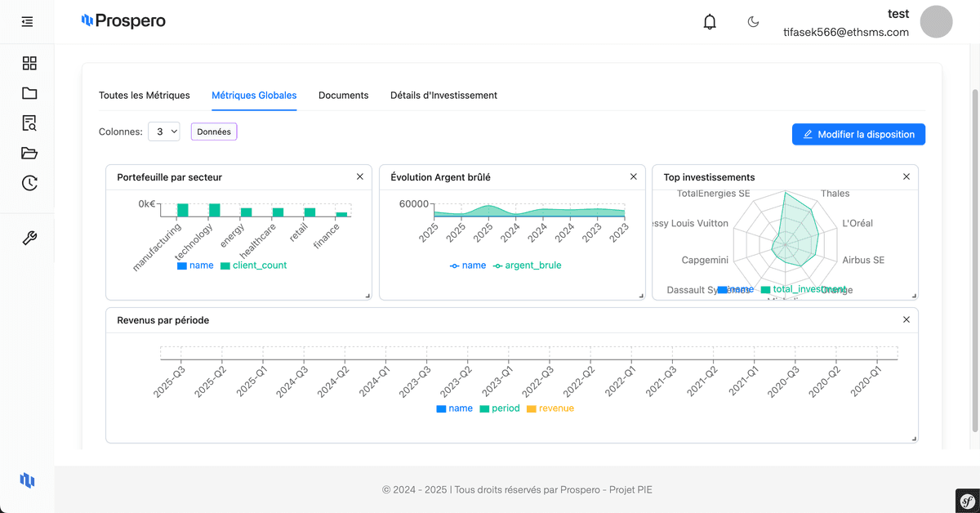Open the Colonnes dropdown

point(164,132)
